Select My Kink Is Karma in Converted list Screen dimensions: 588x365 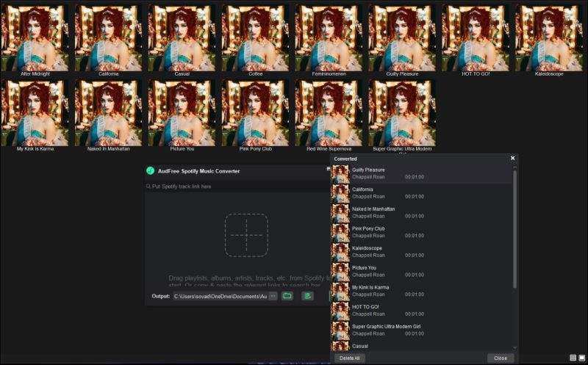coord(421,291)
